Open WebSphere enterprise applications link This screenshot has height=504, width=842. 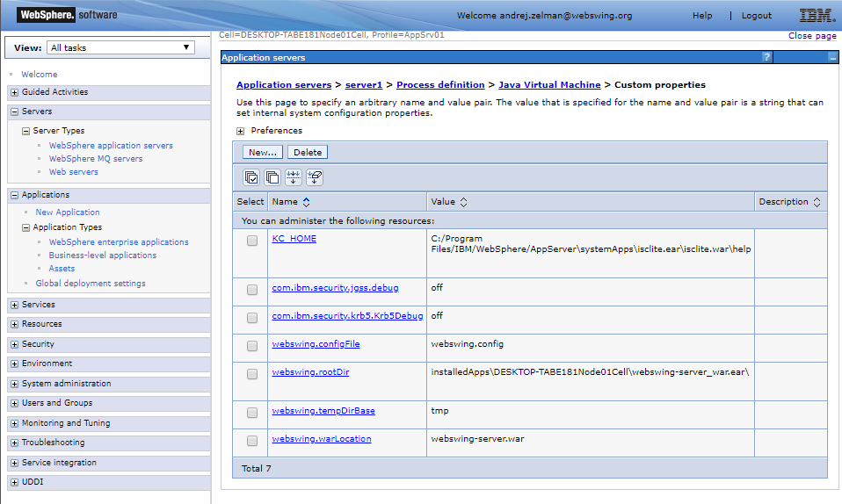point(119,242)
